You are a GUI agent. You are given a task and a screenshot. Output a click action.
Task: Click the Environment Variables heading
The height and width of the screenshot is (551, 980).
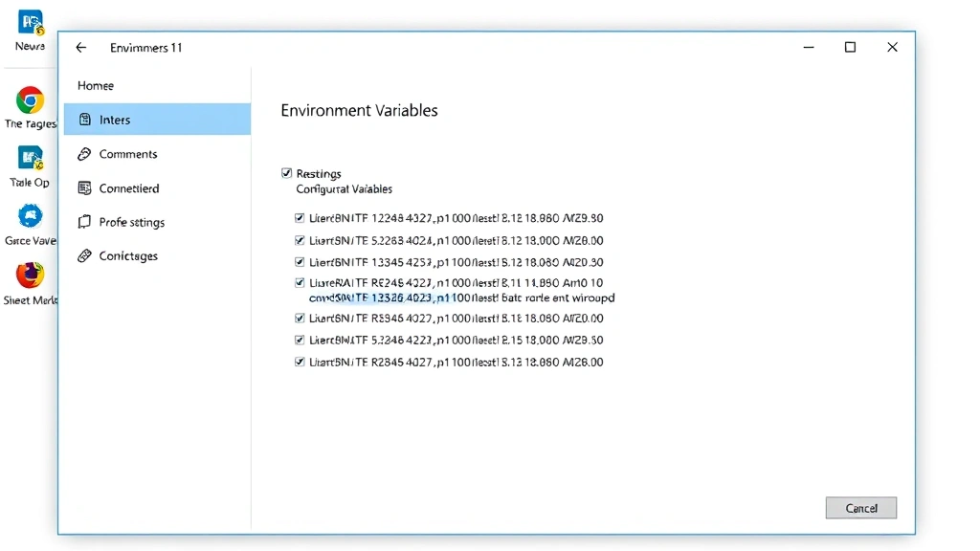click(x=359, y=110)
